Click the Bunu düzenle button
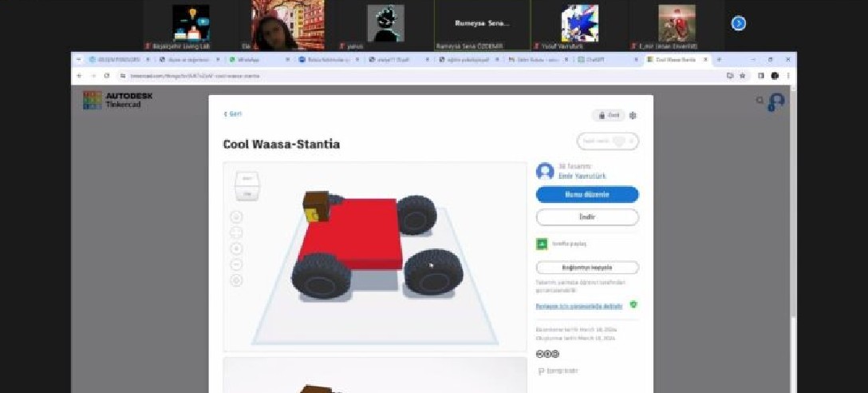This screenshot has height=393, width=868. pyautogui.click(x=587, y=195)
